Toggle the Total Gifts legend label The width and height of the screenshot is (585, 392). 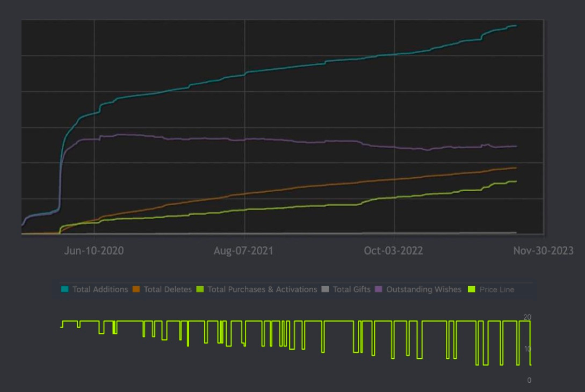[x=351, y=289]
